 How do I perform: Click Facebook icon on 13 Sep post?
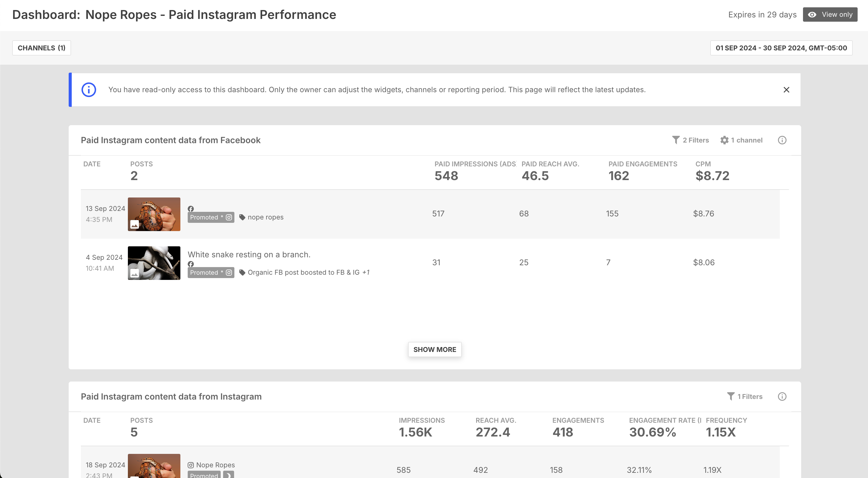pyautogui.click(x=191, y=209)
